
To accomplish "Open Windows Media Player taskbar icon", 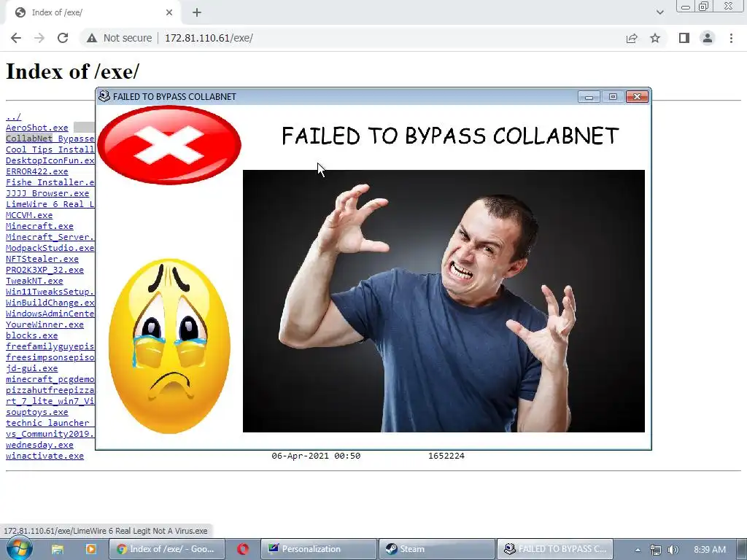I will pos(90,549).
